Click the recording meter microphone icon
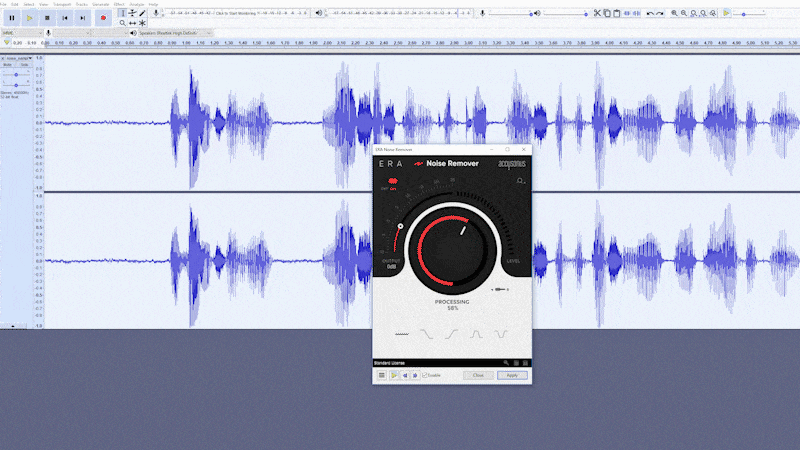Image resolution: width=800 pixels, height=450 pixels. click(156, 13)
